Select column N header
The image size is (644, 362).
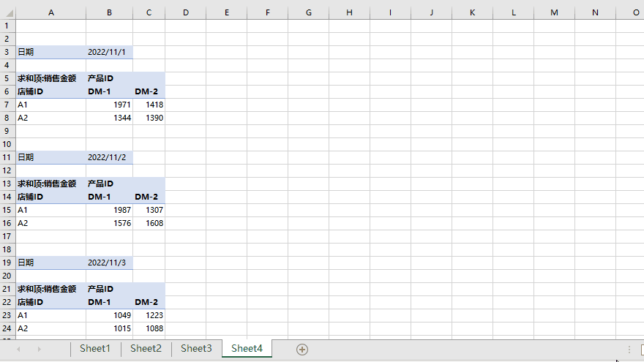595,12
